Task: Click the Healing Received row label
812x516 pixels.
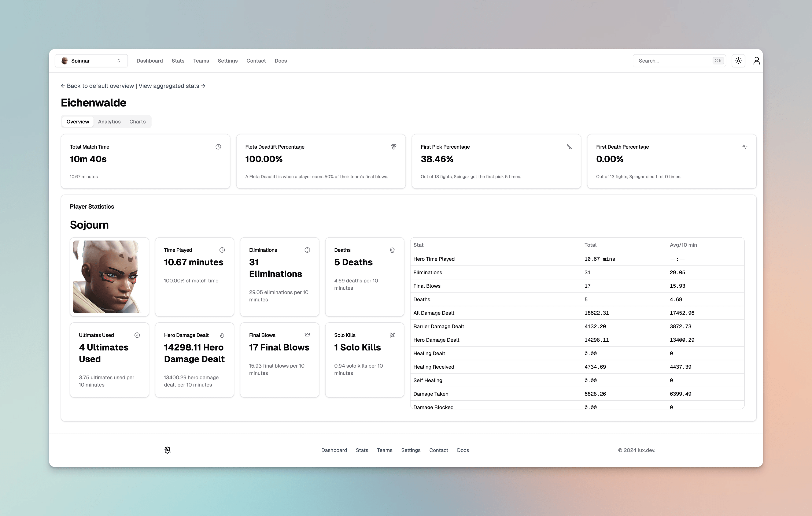Action: pos(434,367)
